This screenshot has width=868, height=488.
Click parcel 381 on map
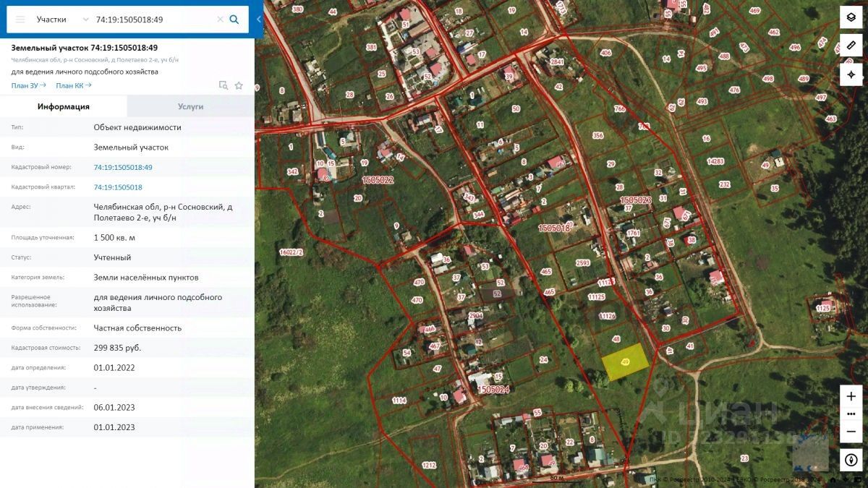372,48
